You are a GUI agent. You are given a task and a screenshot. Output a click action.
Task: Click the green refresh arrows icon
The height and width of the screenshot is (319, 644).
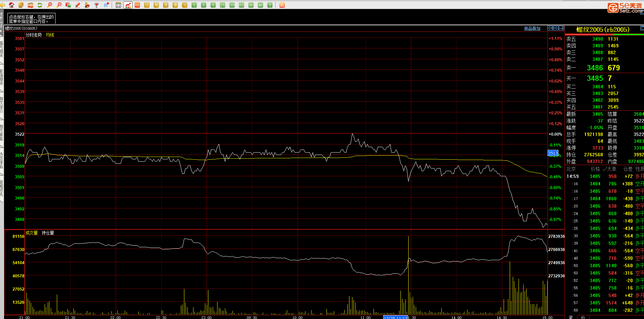(x=40, y=5)
